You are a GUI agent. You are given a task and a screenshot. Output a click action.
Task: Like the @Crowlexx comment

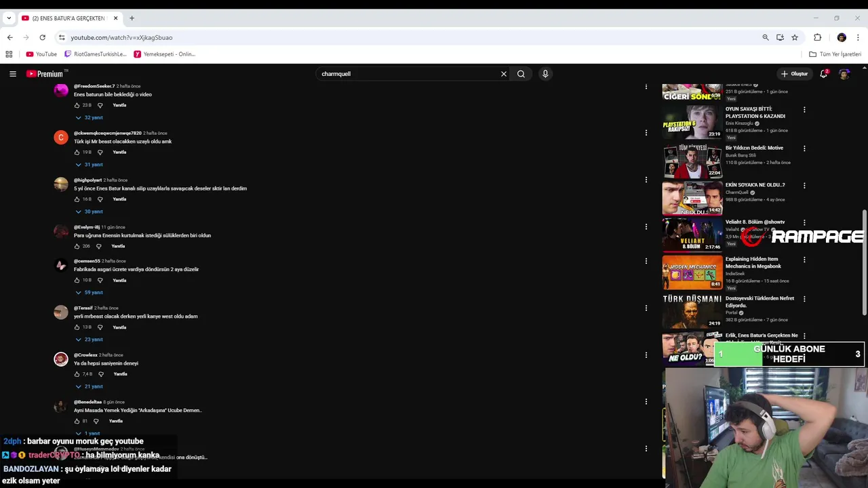click(77, 374)
